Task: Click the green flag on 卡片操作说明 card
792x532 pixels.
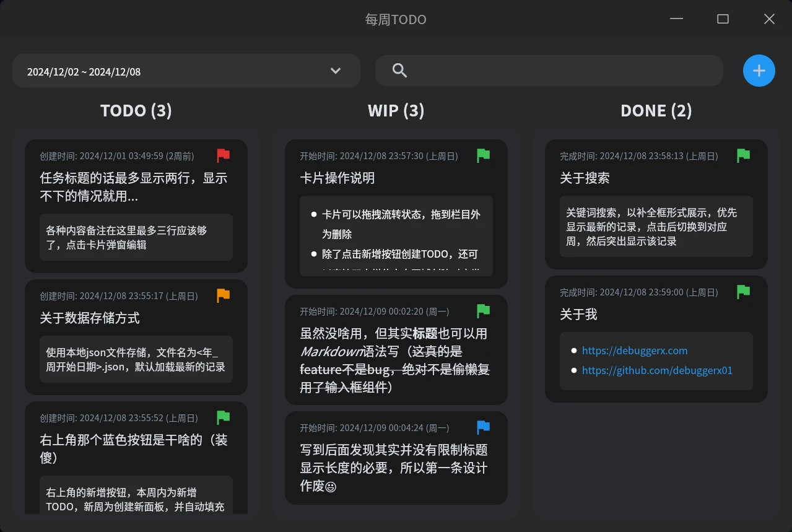Action: pos(484,156)
